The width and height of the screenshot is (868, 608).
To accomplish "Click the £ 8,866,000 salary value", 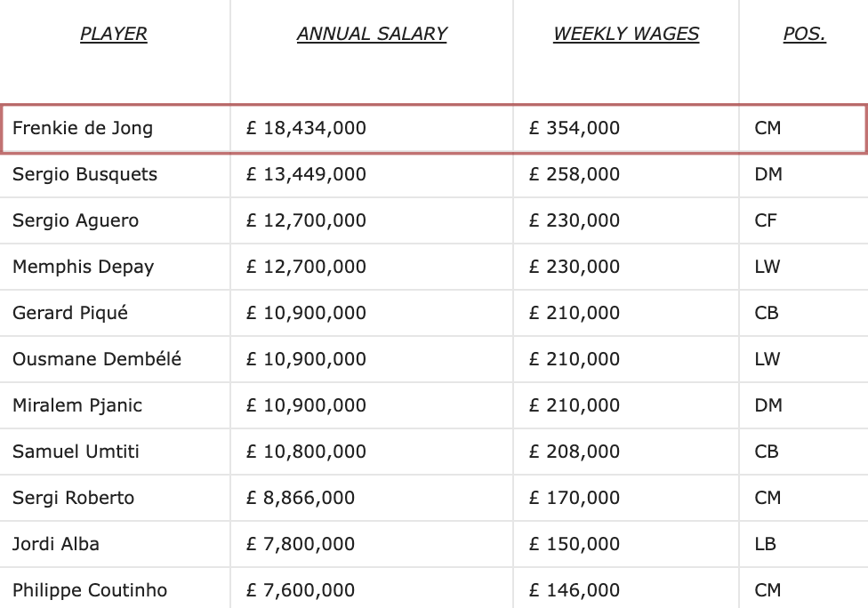I will (x=301, y=498).
